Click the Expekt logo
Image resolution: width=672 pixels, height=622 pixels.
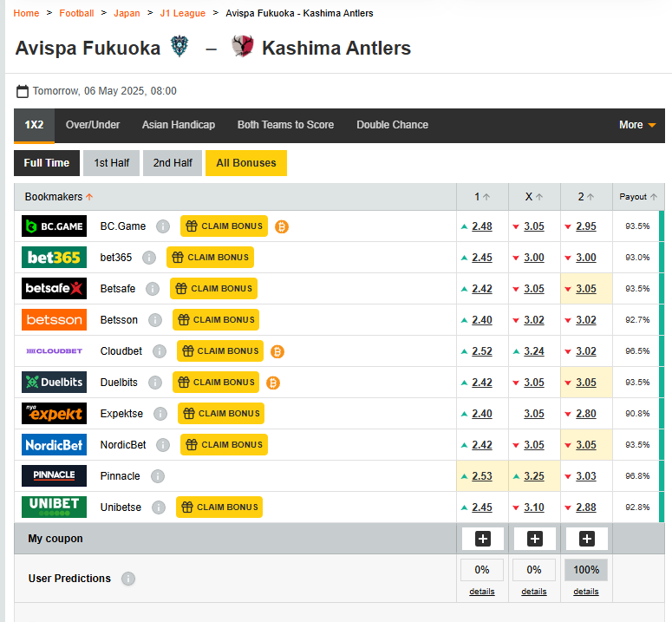tap(54, 413)
